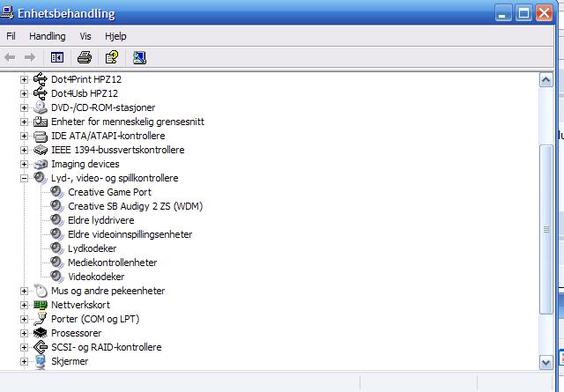Screen dimensions: 564x392
Task: Click the Enhetsbehandling title bar icon
Action: [7, 12]
